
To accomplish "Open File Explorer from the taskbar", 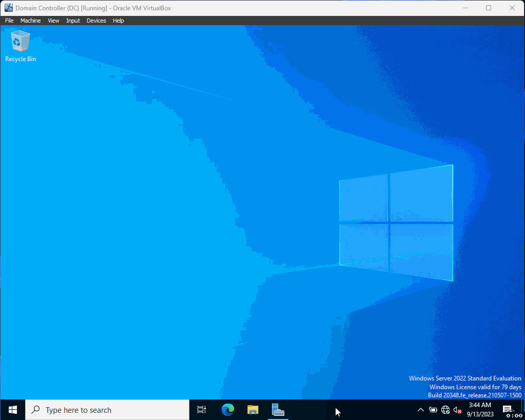I will point(252,410).
